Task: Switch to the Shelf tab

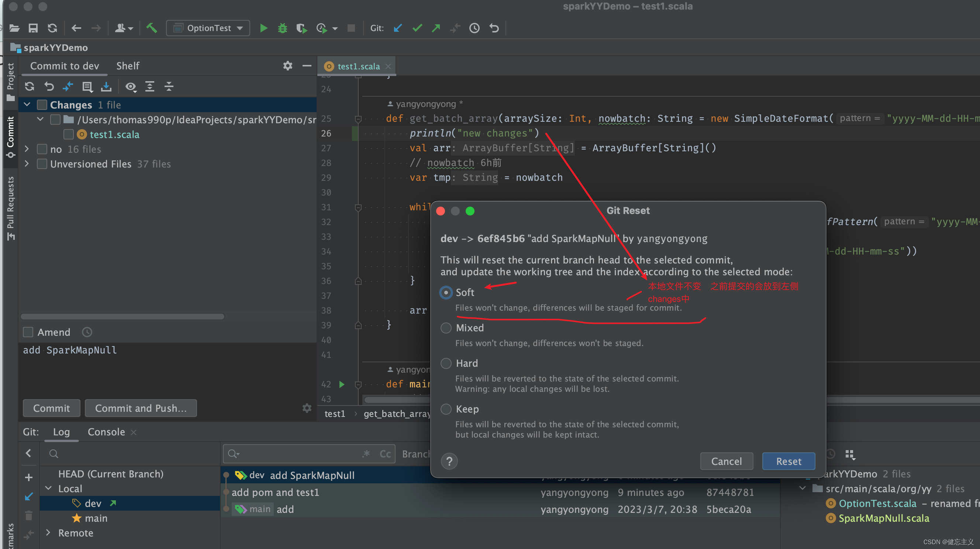Action: click(x=127, y=66)
